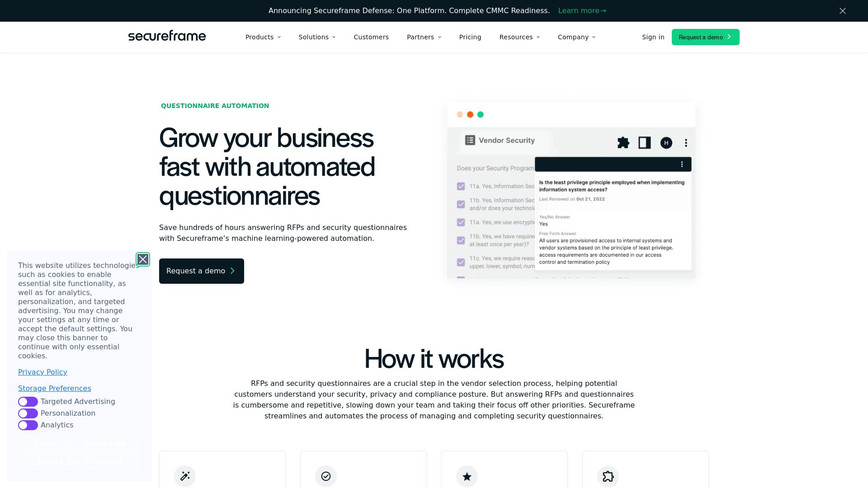
Task: Open the kebab menu icon in the mockup
Action: pos(686,143)
